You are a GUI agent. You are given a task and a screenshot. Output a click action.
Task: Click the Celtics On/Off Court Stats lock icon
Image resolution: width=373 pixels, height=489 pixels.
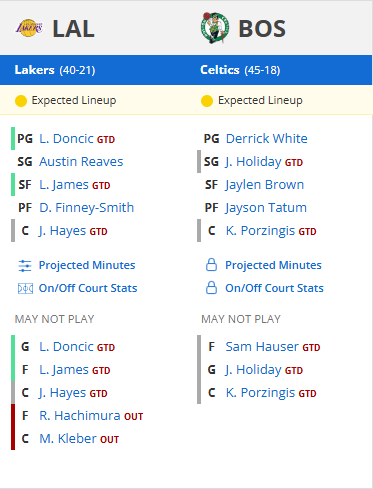pos(211,288)
